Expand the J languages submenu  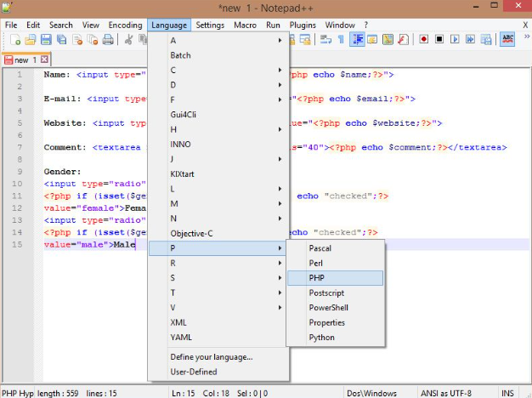[x=218, y=159]
